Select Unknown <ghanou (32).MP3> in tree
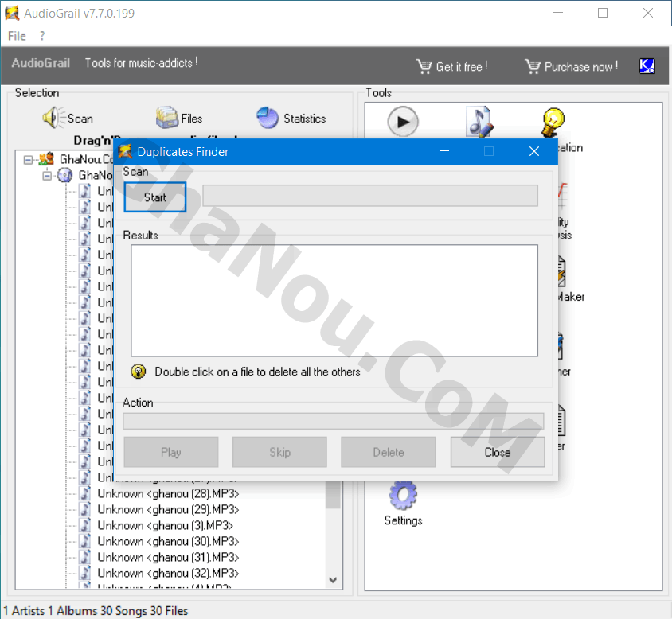This screenshot has height=619, width=672. [168, 573]
